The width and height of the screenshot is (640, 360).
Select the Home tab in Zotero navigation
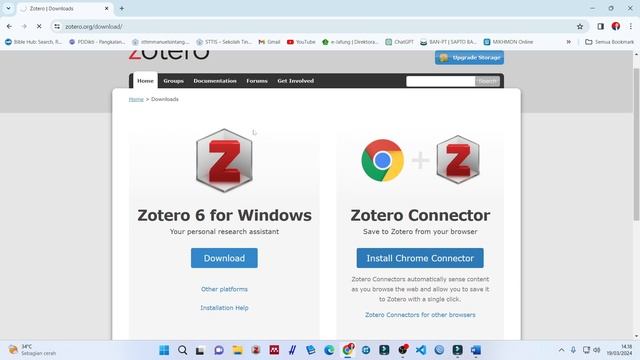tap(145, 81)
